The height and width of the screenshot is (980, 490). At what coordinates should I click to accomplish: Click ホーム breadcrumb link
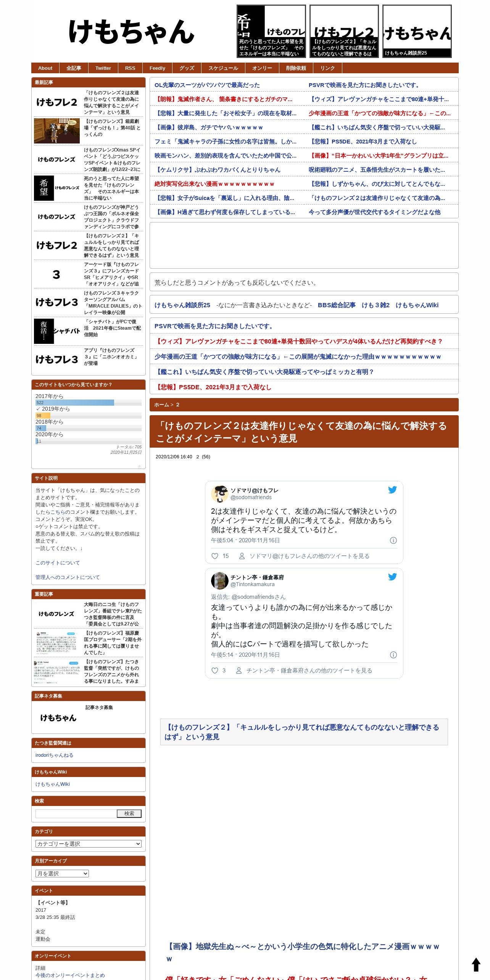point(161,405)
